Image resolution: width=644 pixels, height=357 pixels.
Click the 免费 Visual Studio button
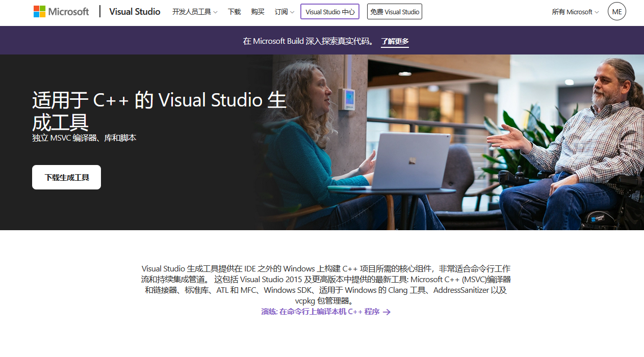pyautogui.click(x=395, y=12)
